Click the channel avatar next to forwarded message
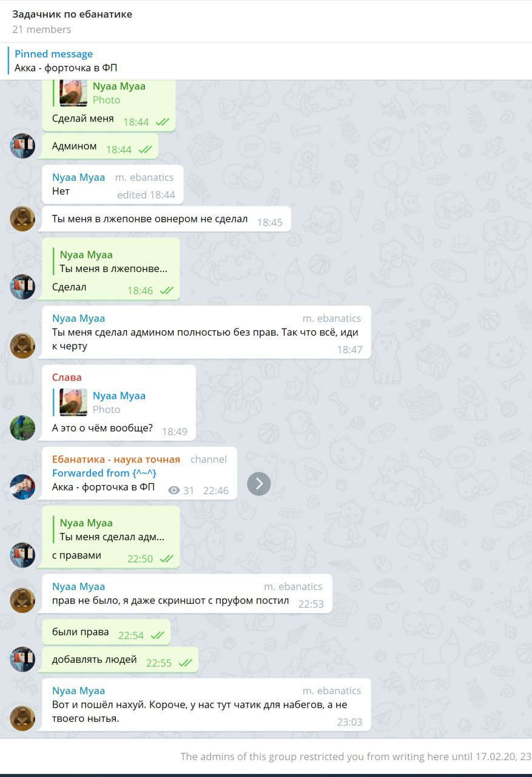This screenshot has height=777, width=532. tap(22, 487)
